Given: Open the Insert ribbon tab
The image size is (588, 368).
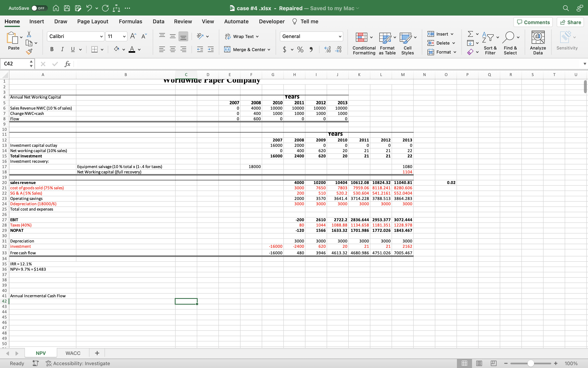Looking at the screenshot, I should click(x=37, y=21).
